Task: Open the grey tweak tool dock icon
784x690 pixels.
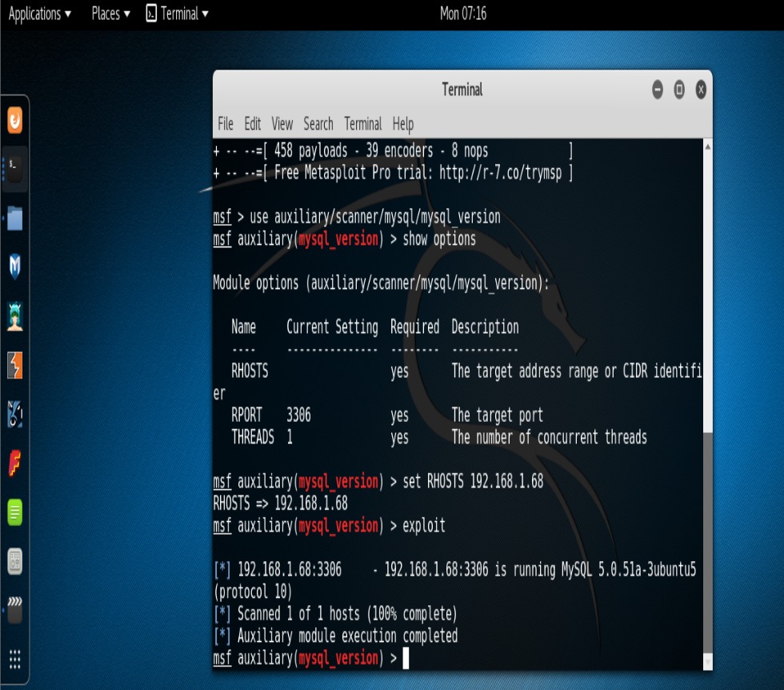Action: [x=15, y=561]
